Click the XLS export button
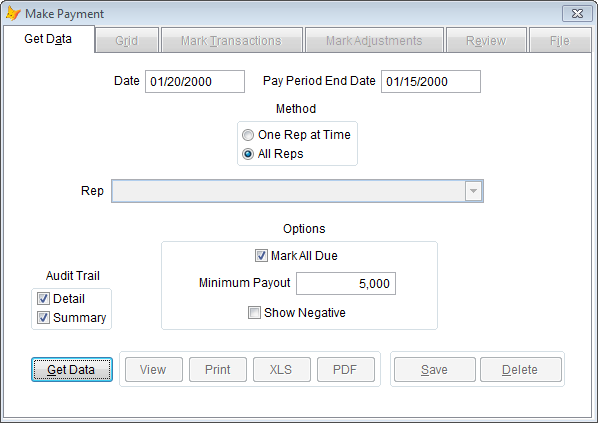The image size is (598, 423). [281, 370]
